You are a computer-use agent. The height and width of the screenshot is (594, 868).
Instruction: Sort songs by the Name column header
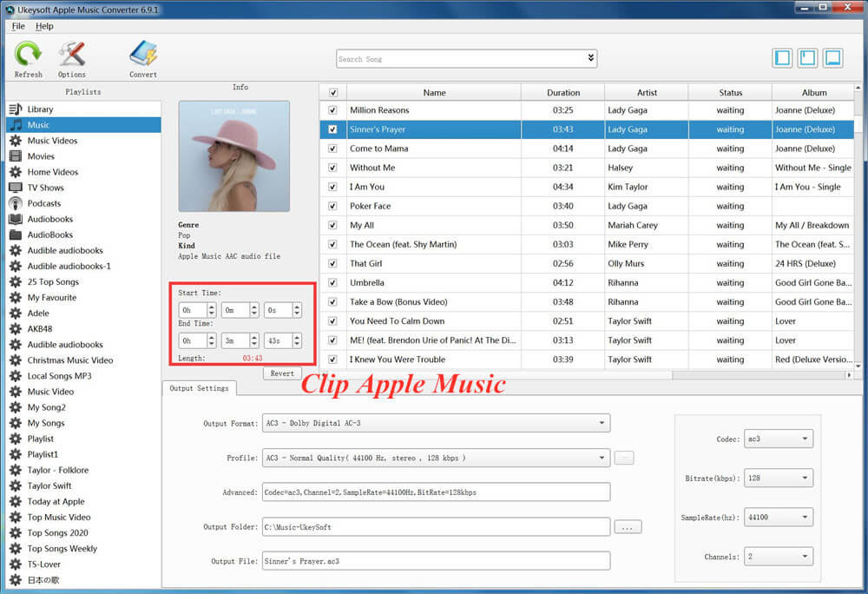point(434,92)
